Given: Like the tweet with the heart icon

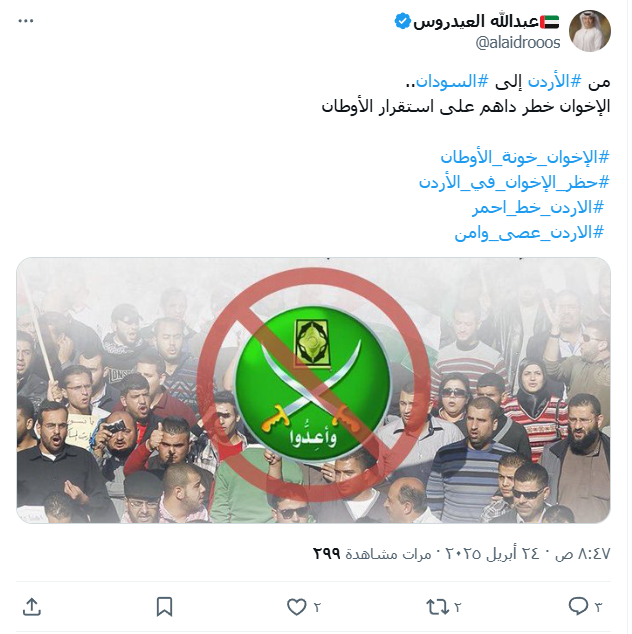Looking at the screenshot, I should tap(296, 607).
